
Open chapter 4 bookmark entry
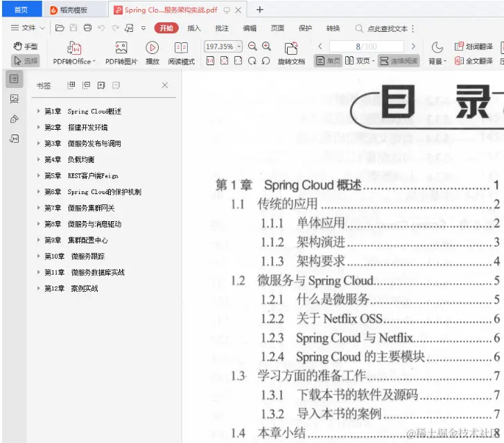tap(69, 159)
